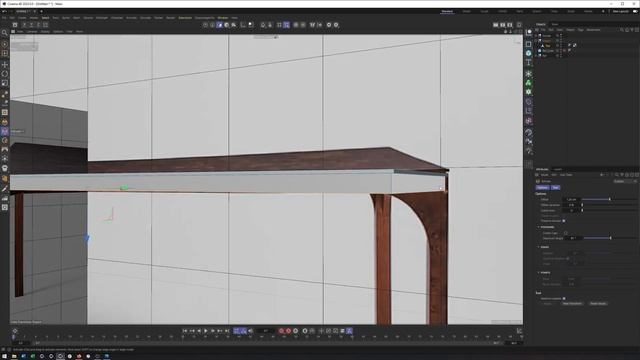The image size is (640, 360).
Task: Switch to Layers tab beside Attributes
Action: (558, 169)
